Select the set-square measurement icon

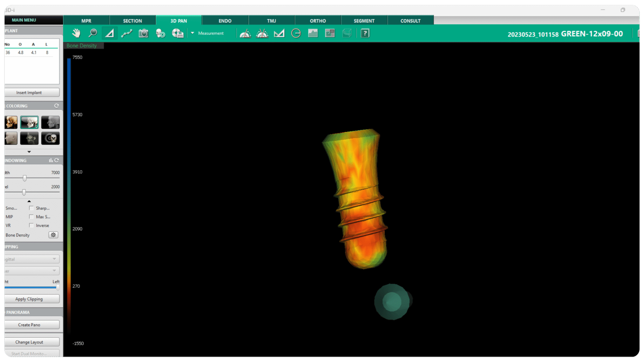point(279,33)
